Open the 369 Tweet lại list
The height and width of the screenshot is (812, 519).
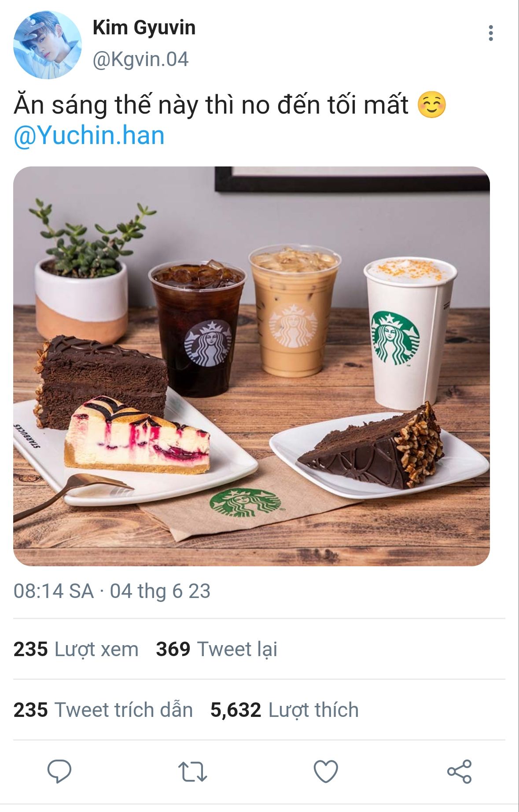coord(217,649)
